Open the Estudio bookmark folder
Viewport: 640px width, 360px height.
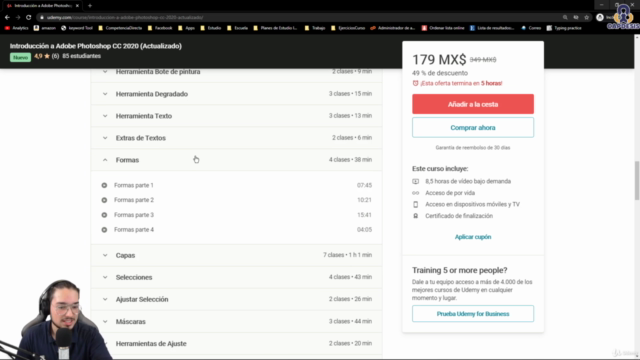click(211, 28)
